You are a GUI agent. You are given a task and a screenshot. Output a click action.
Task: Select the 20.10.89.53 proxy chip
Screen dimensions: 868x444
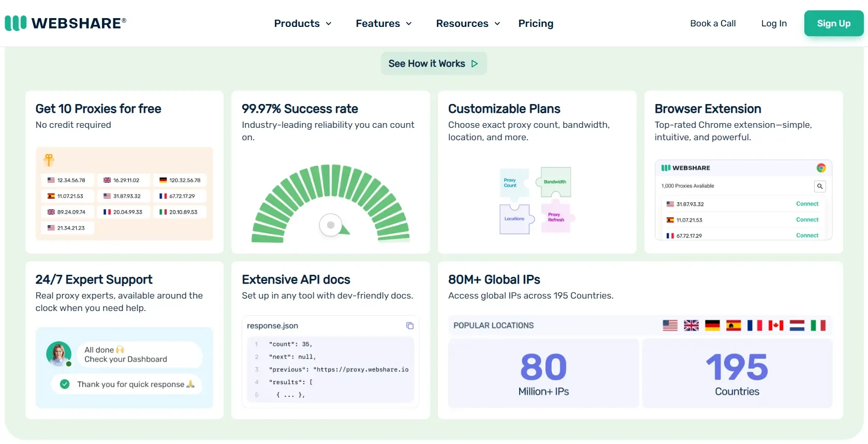[180, 212]
